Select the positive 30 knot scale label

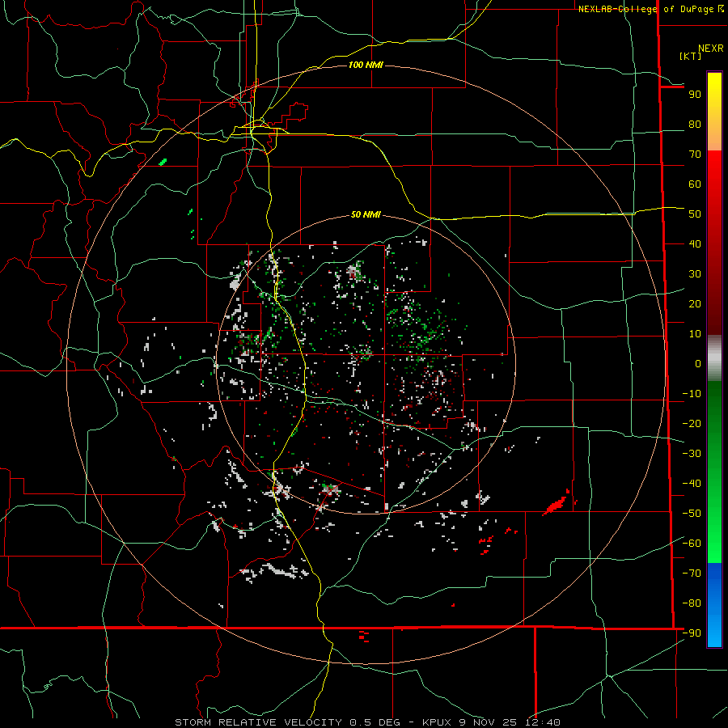coord(695,274)
